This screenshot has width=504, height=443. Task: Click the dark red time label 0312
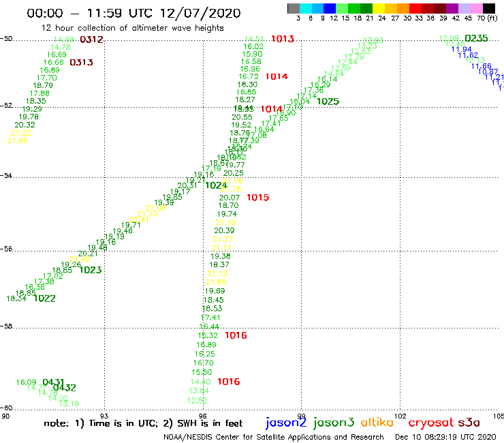click(92, 40)
